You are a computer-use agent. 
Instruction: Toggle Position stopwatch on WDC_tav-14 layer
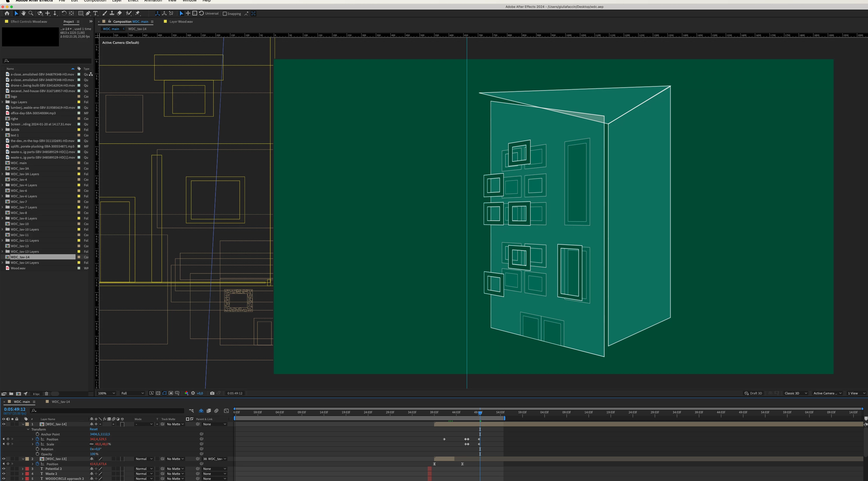click(37, 439)
